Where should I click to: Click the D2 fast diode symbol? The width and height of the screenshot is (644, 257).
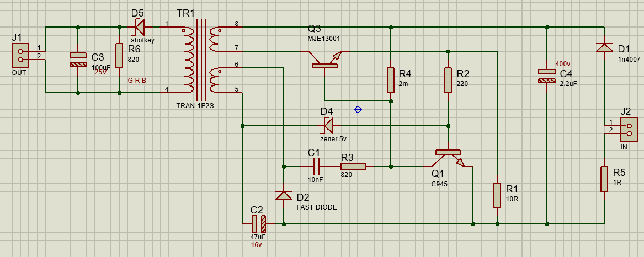[x=284, y=195]
